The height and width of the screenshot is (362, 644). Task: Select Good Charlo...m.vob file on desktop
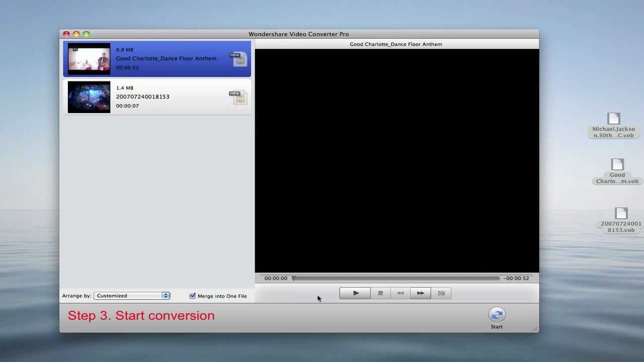tap(617, 171)
